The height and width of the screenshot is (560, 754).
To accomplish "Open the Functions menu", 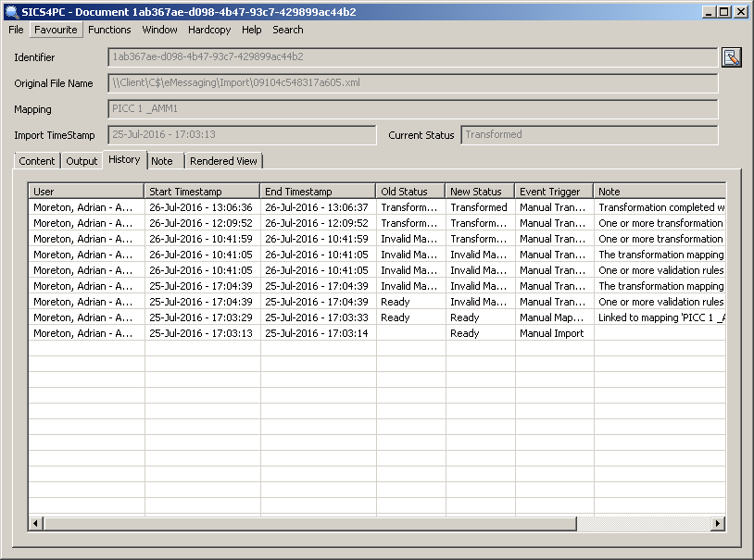I will [109, 30].
